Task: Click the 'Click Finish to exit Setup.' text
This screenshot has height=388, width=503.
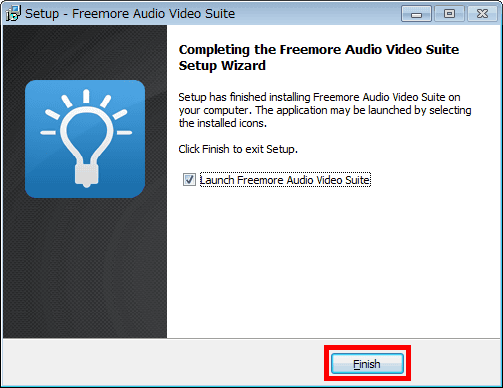Action: (238, 149)
